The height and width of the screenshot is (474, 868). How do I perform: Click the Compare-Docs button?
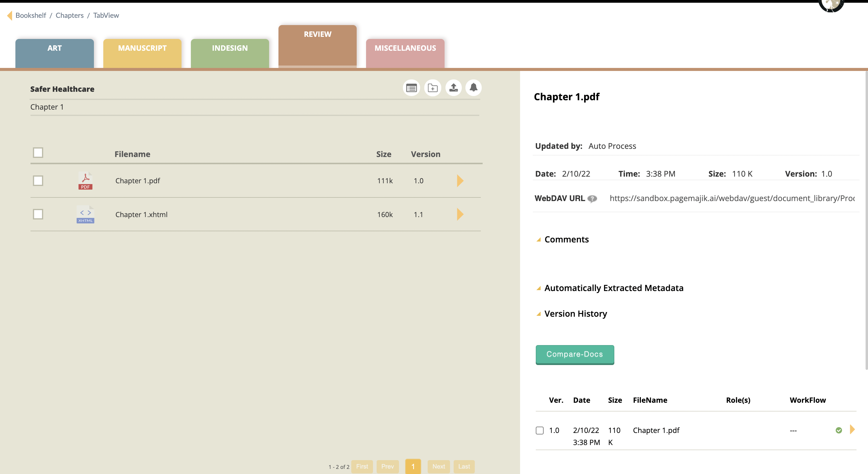[x=574, y=354]
